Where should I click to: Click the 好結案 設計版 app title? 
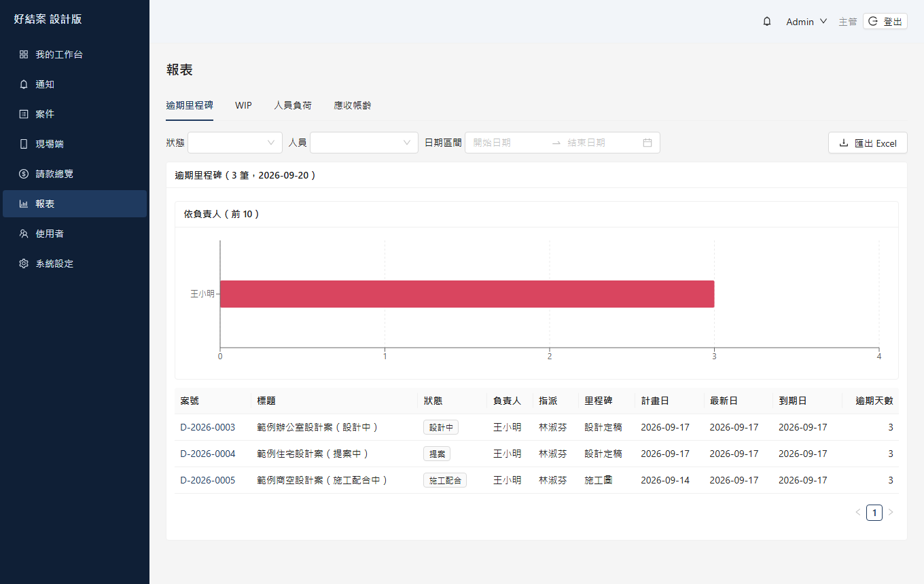point(48,19)
